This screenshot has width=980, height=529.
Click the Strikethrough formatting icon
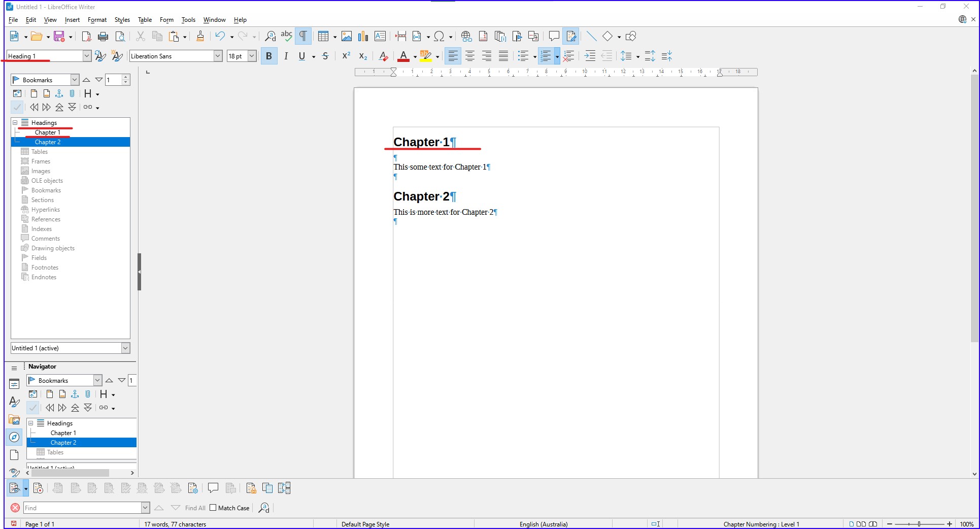point(325,56)
